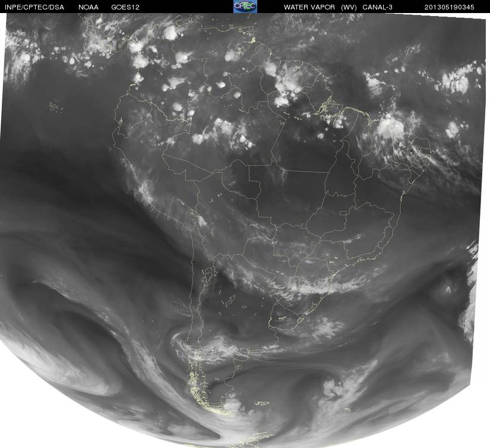This screenshot has height=448, width=490.
Task: Click the 'CANAL-3' channel label
Action: 378,7
